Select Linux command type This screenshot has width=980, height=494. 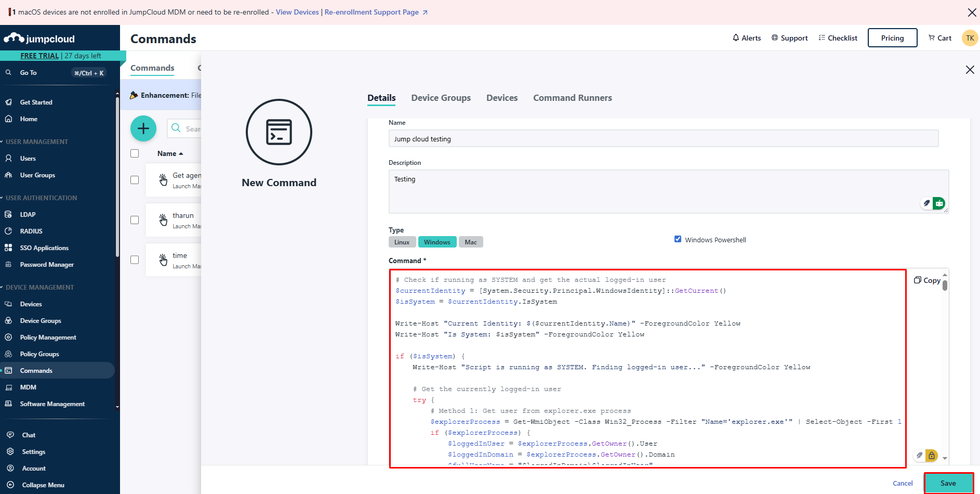pos(402,242)
